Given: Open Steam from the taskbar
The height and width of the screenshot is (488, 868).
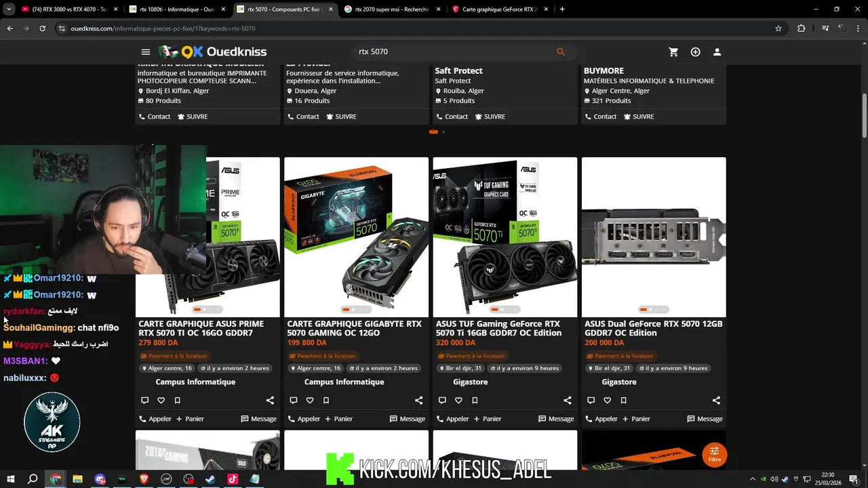Looking at the screenshot, I should coord(210,479).
